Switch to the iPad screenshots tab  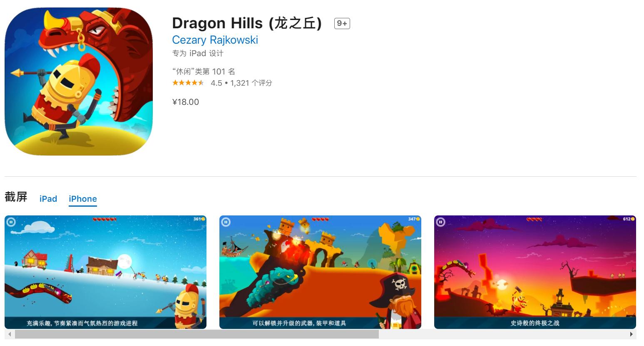[48, 199]
